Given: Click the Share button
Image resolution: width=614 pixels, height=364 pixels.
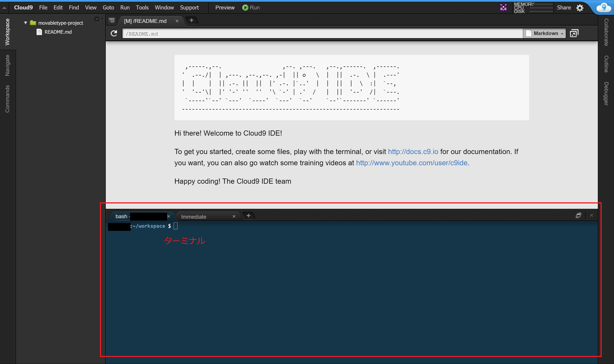Looking at the screenshot, I should pos(564,8).
